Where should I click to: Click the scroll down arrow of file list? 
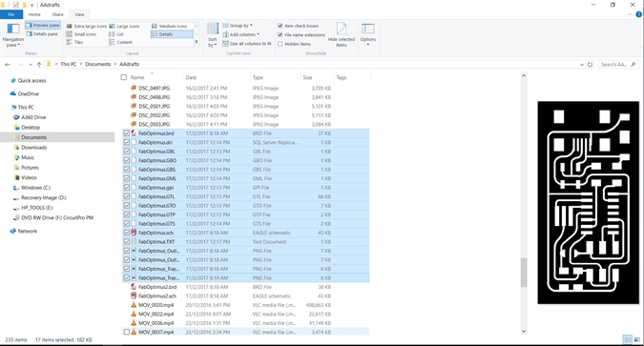click(524, 331)
